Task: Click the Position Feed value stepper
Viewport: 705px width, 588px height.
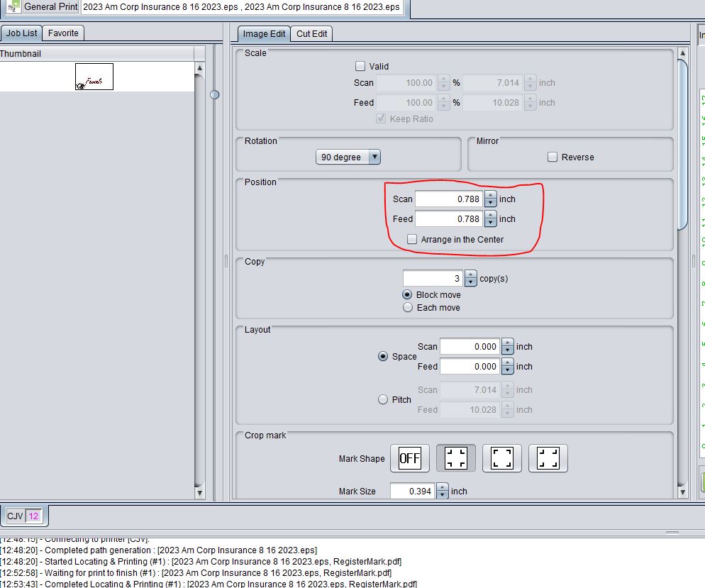Action: click(491, 218)
